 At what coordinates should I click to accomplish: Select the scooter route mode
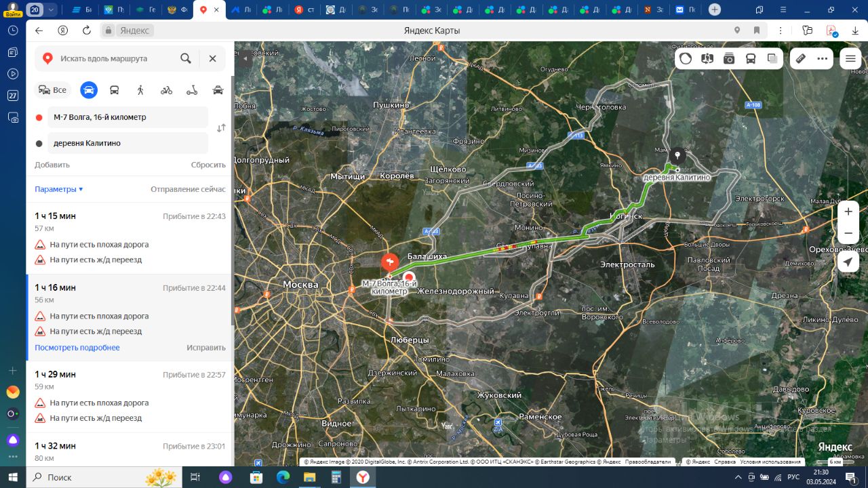(192, 90)
